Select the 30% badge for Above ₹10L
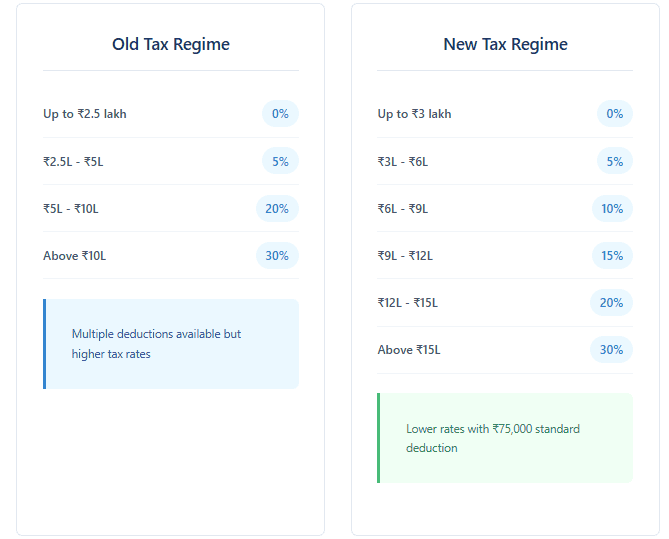Image resolution: width=669 pixels, height=539 pixels. pyautogui.click(x=277, y=256)
